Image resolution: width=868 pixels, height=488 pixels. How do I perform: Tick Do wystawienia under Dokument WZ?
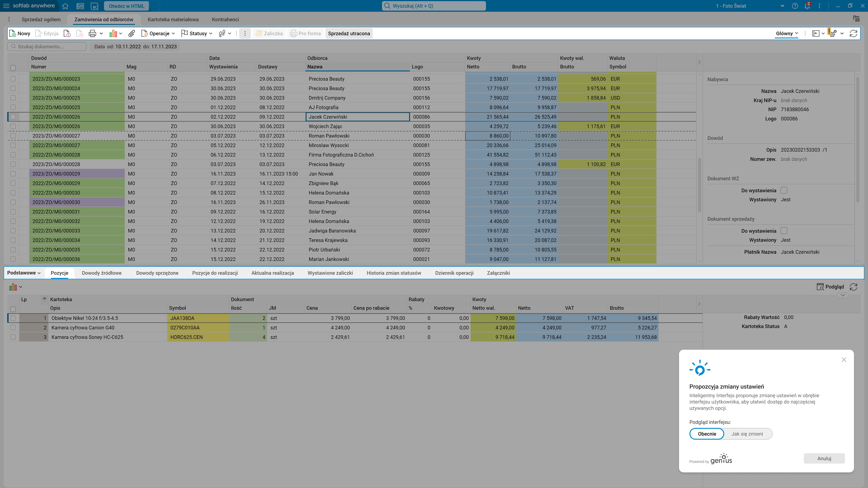click(x=784, y=190)
